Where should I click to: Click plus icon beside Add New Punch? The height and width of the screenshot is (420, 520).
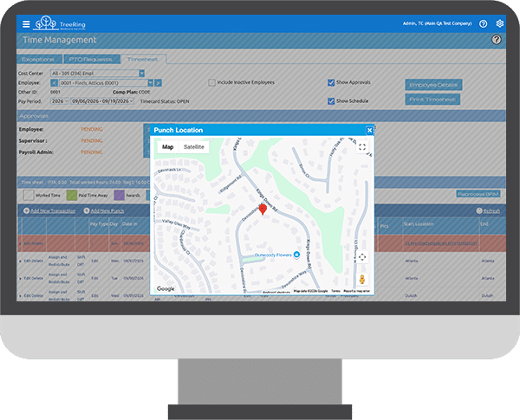(x=86, y=210)
